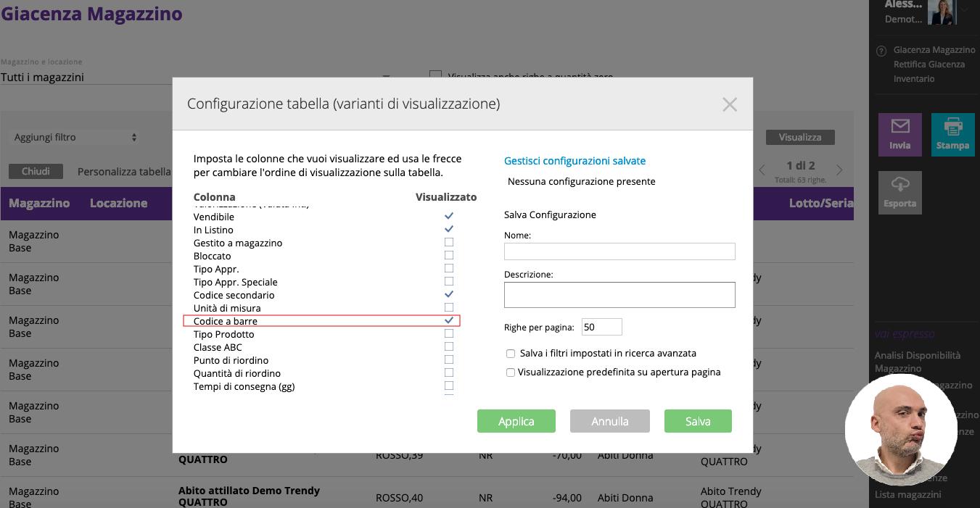980x508 pixels.
Task: Click the Stampa printer icon
Action: pos(952,128)
